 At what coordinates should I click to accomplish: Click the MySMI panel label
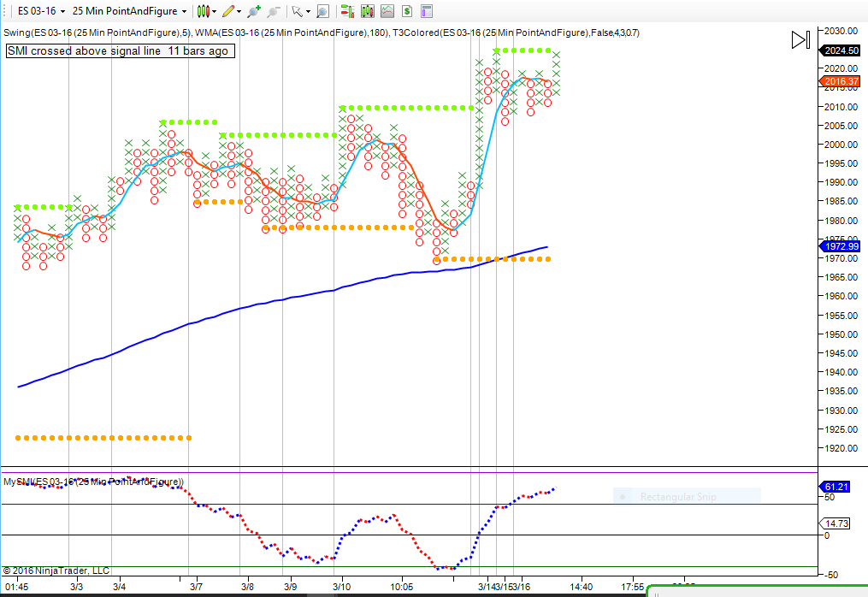click(93, 482)
